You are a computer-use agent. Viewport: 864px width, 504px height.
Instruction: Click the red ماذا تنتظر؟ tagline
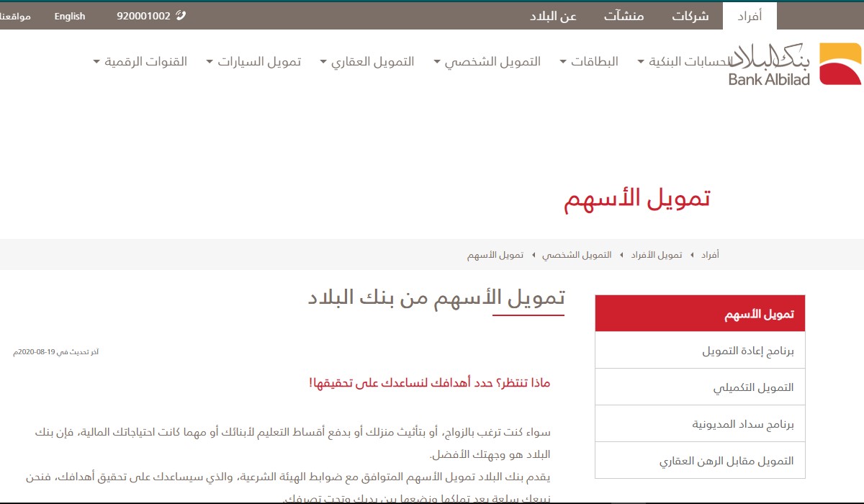(x=429, y=383)
